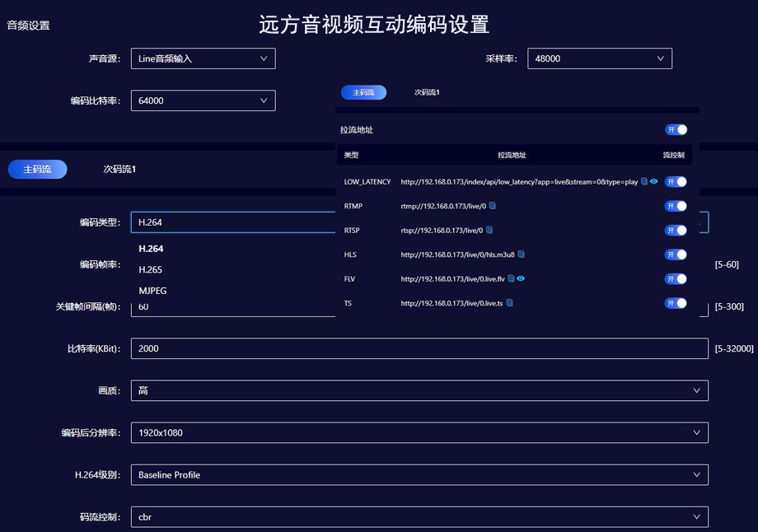Pick MJPEG in the encoding type list
Viewport: 758px width, 532px height.
pos(152,291)
